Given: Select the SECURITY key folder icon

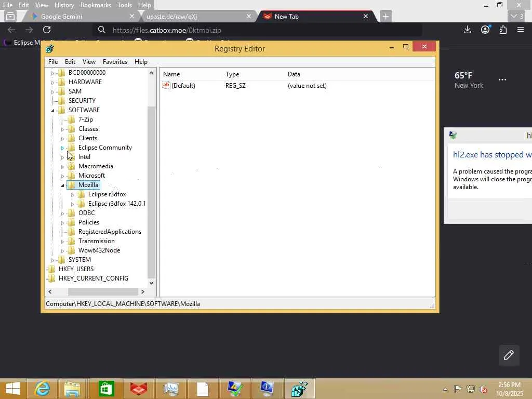Looking at the screenshot, I should point(61,100).
